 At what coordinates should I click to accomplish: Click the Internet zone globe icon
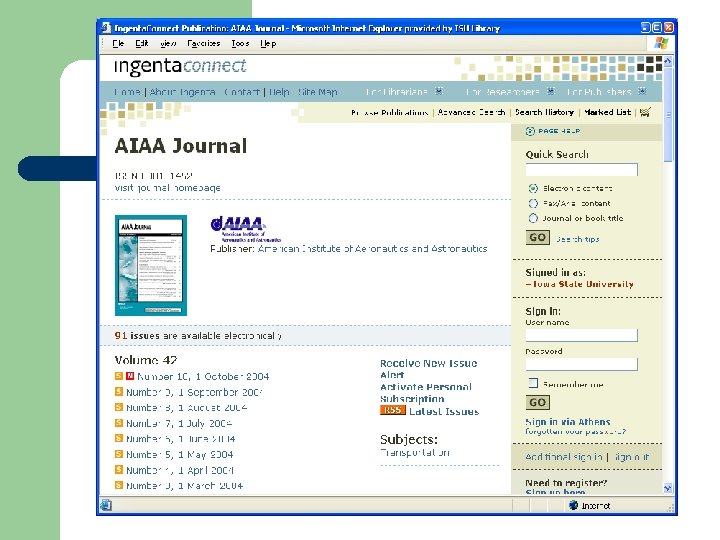pos(573,505)
